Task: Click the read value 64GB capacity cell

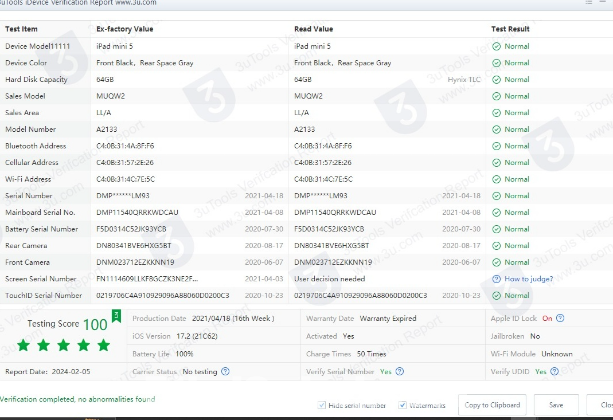Action: [x=303, y=80]
